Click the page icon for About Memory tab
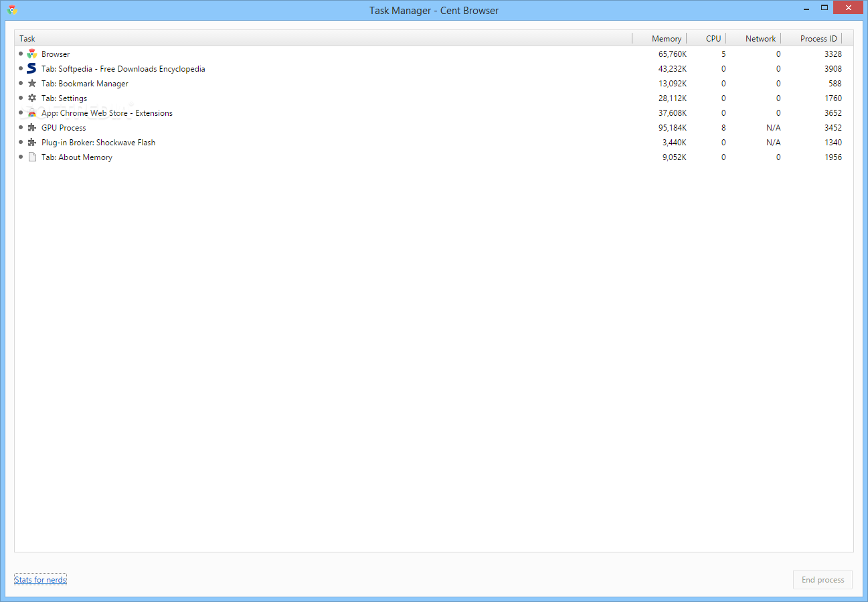 click(31, 157)
